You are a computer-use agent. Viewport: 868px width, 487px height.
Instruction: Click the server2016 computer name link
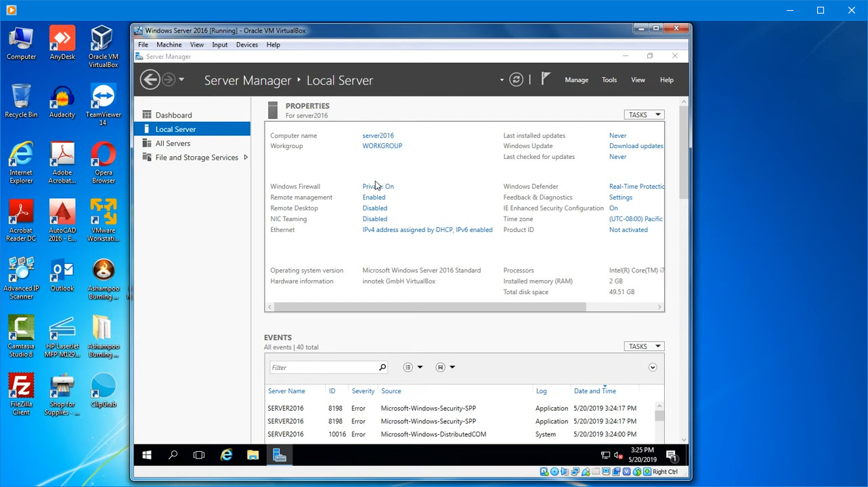click(x=378, y=135)
